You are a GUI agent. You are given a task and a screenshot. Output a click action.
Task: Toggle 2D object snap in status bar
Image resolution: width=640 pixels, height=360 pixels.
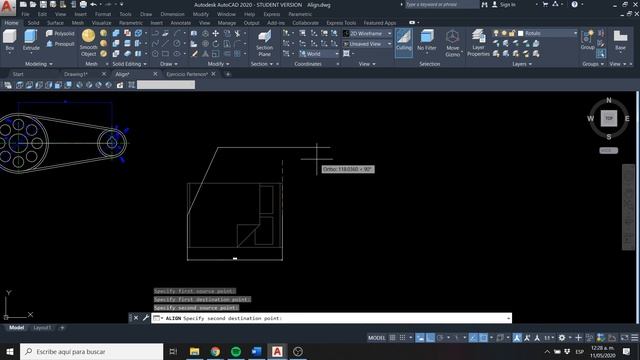point(484,338)
